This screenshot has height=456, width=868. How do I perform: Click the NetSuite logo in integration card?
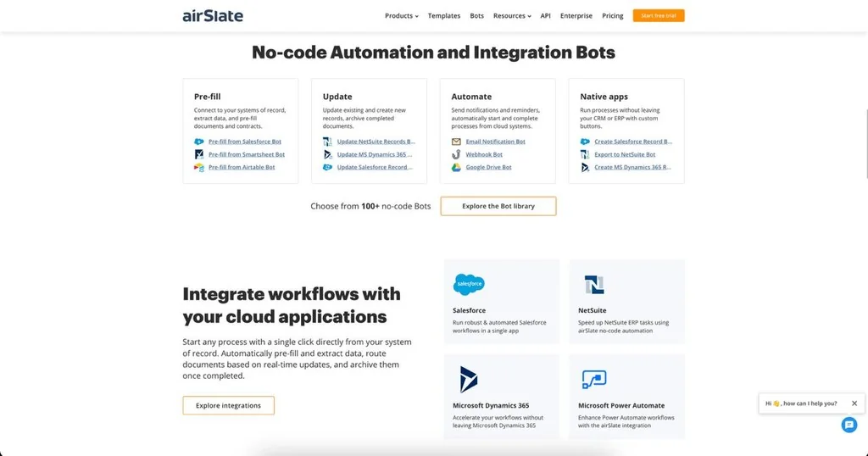pyautogui.click(x=594, y=285)
